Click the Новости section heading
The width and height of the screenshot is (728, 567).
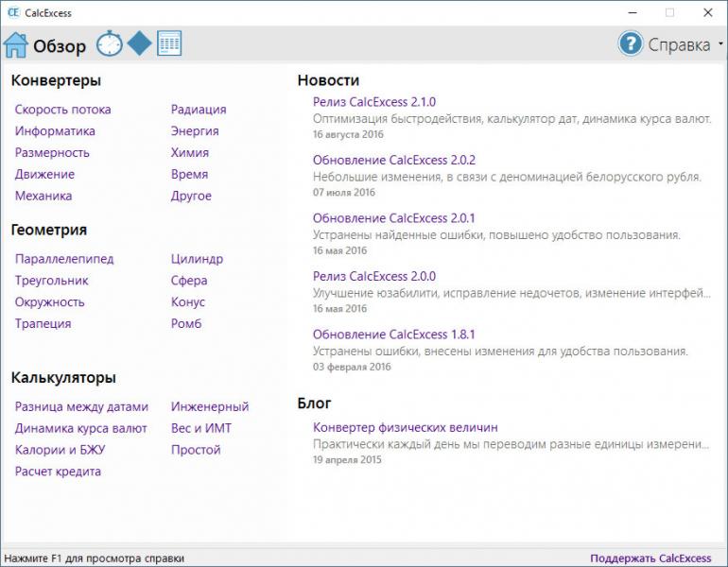click(x=328, y=80)
